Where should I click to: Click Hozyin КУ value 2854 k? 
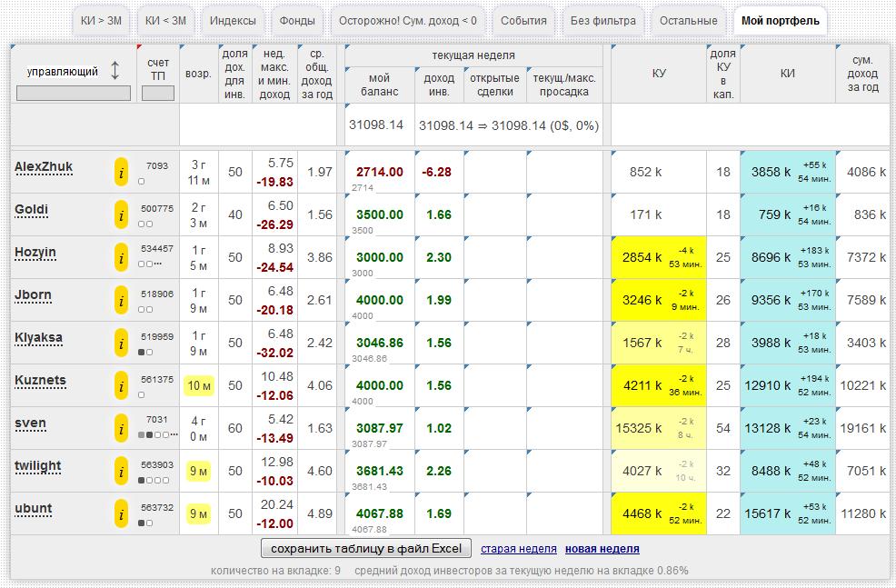(642, 258)
